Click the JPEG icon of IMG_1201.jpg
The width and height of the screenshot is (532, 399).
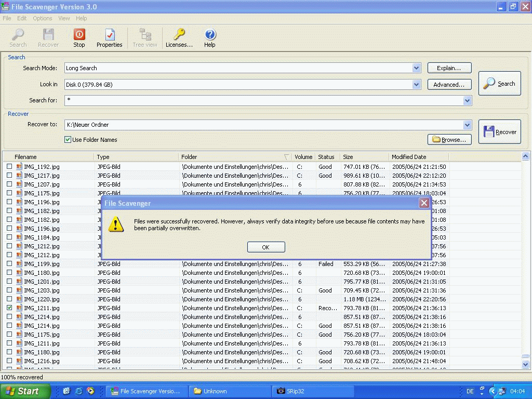tap(19, 281)
